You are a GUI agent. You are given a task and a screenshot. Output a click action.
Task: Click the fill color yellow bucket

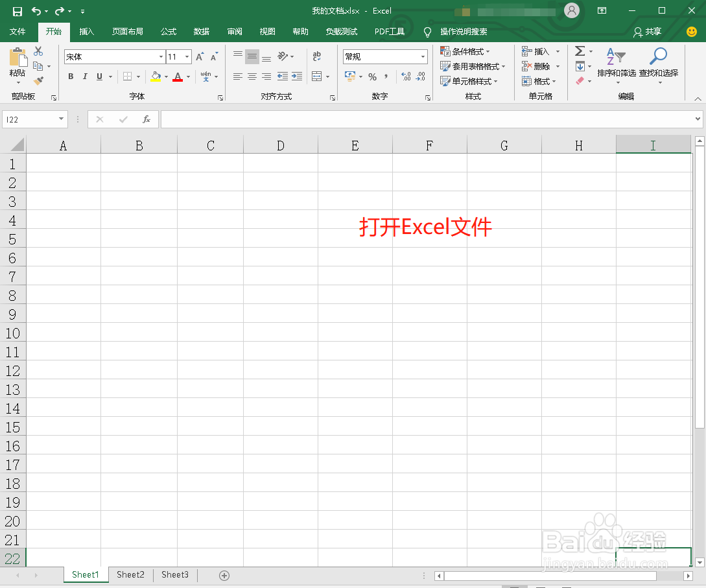coord(156,76)
